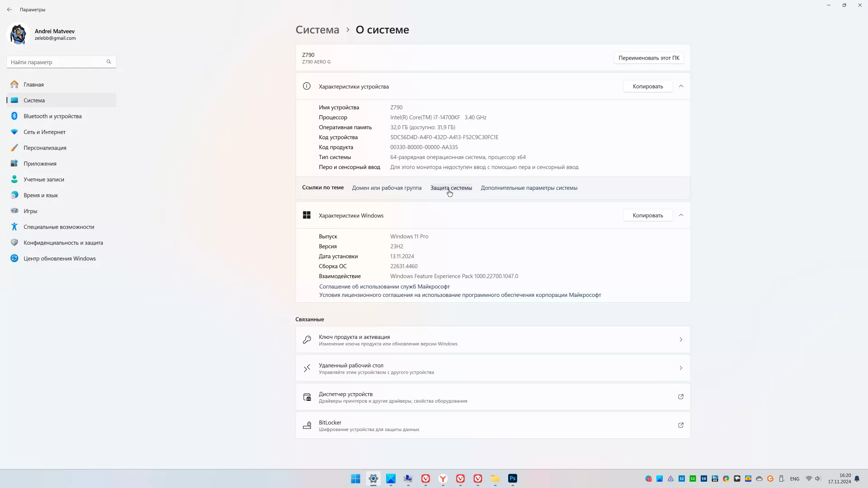Open Диспетчер устройств external link arrow

click(681, 397)
